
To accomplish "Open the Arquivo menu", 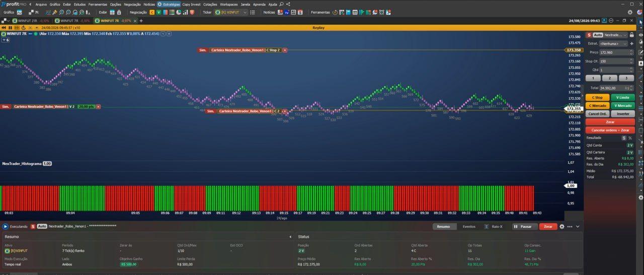I will click(41, 4).
